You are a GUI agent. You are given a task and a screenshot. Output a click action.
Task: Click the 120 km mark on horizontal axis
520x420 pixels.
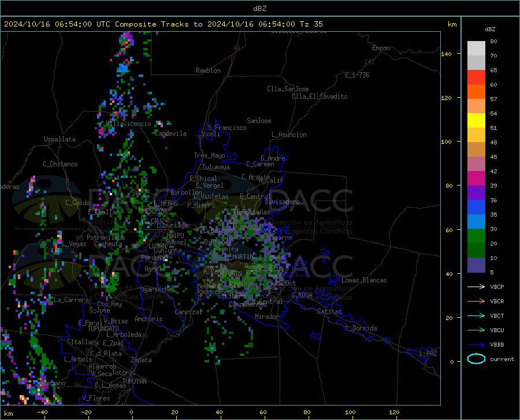(394, 412)
